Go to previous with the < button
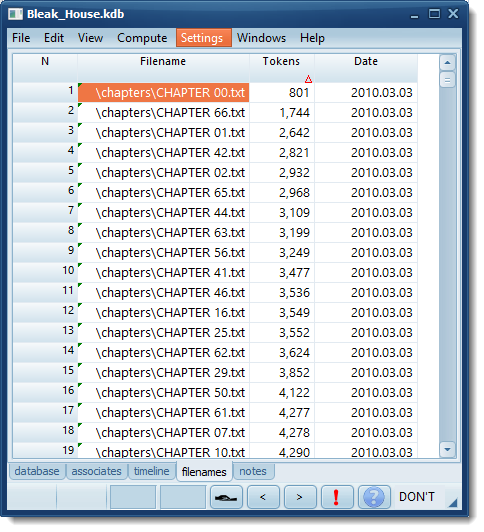The height and width of the screenshot is (532, 484). click(x=263, y=497)
